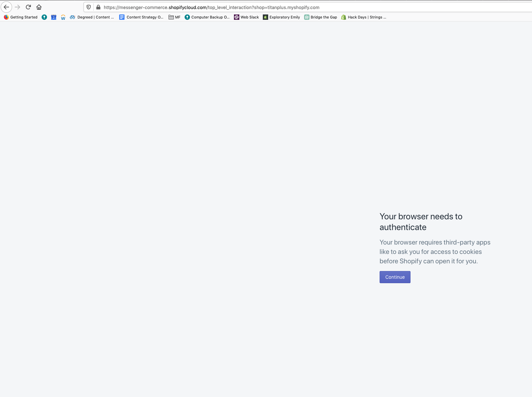532x397 pixels.
Task: Open the Hack Days | Strings bookmark
Action: (x=364, y=17)
